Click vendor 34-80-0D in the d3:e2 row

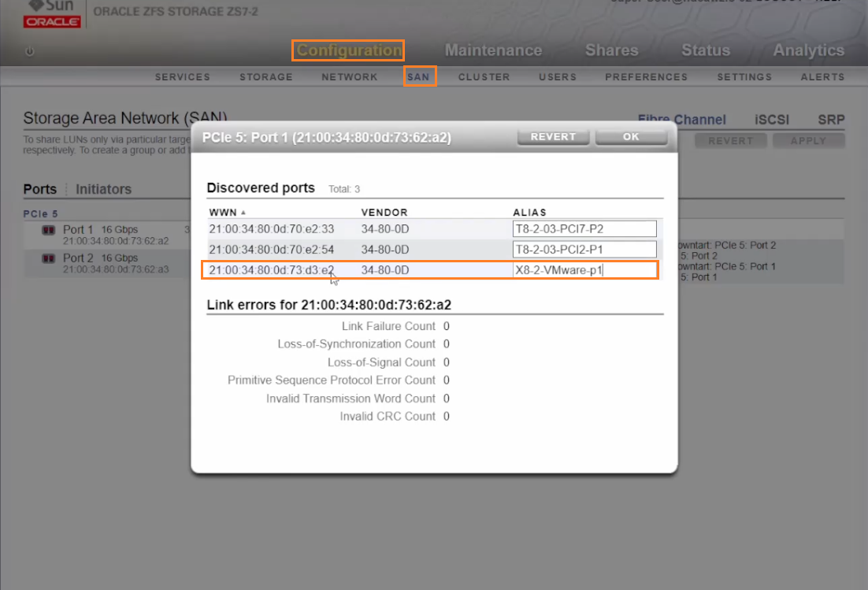385,270
